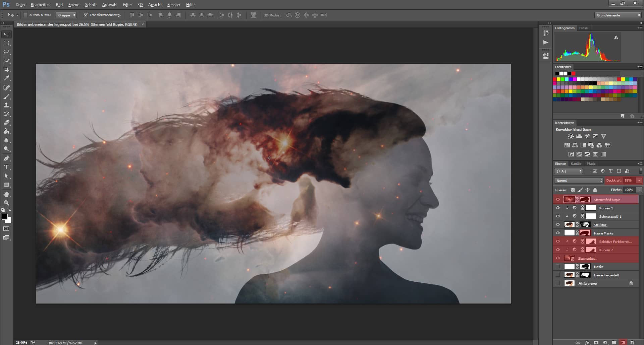Click the Add layer mask icon
This screenshot has width=644, height=345.
[x=596, y=343]
